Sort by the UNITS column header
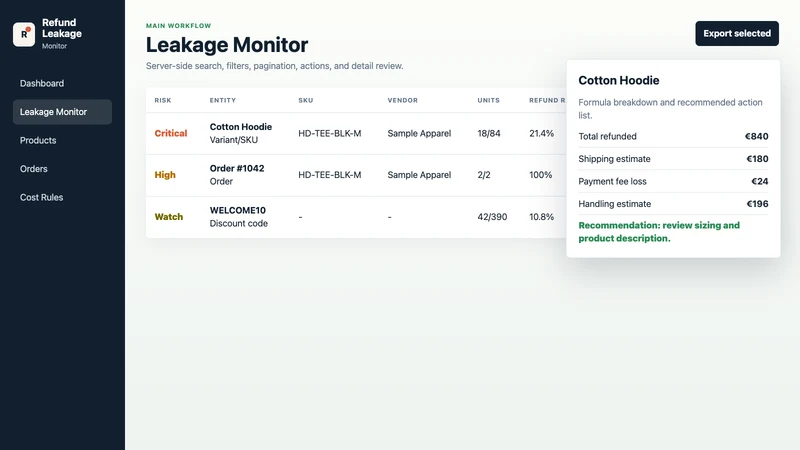The height and width of the screenshot is (450, 800). coord(488,101)
